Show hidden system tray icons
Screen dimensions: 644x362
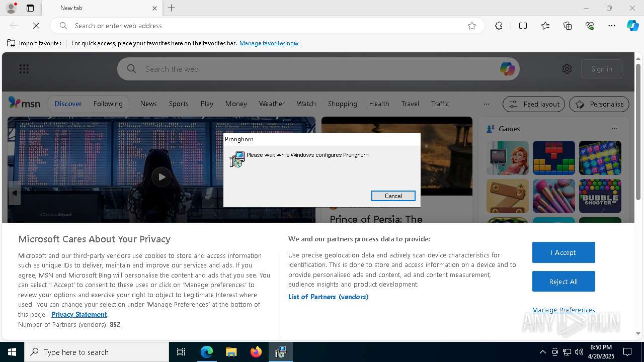click(542, 352)
